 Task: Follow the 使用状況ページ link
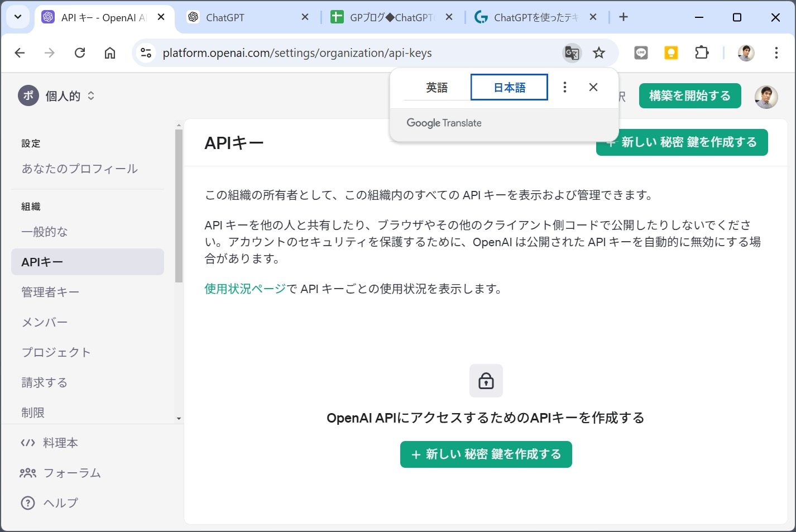[x=245, y=289]
